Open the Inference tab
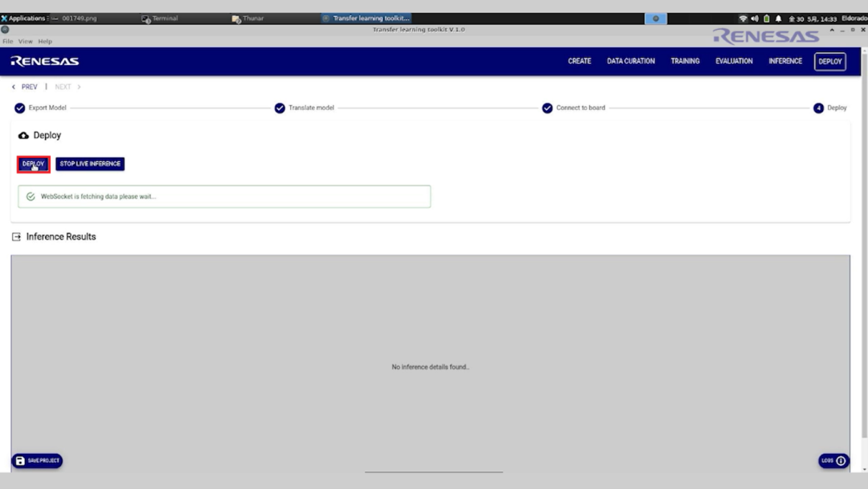 (785, 61)
